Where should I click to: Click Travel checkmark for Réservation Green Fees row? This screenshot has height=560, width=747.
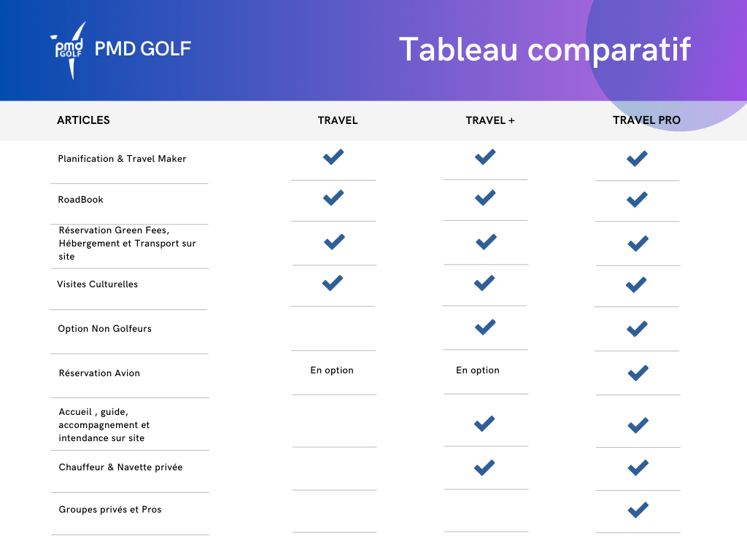[334, 241]
